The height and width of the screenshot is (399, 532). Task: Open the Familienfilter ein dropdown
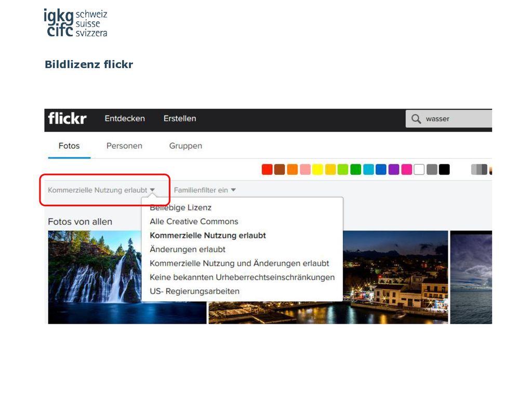[x=205, y=190]
